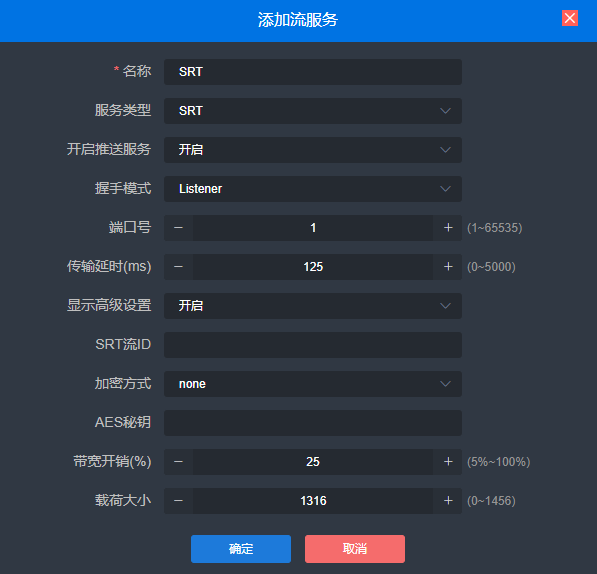Click the 确定 confirm button
This screenshot has width=597, height=574.
click(x=241, y=548)
